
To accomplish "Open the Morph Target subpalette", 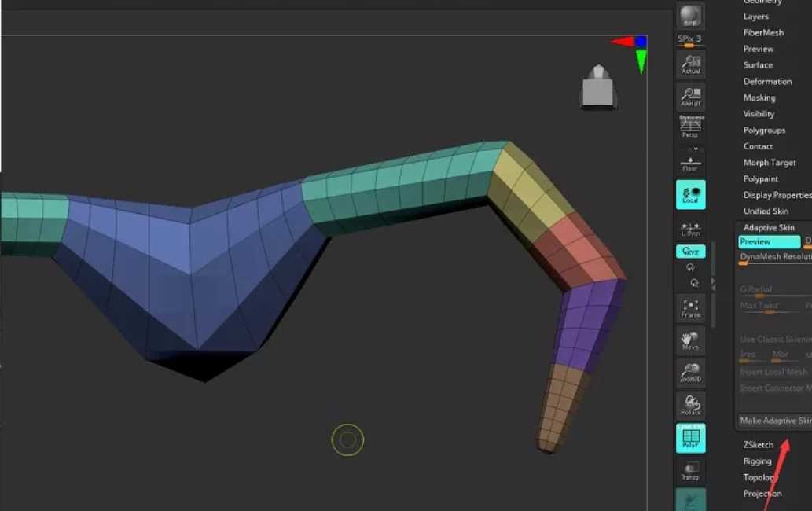I will 770,163.
